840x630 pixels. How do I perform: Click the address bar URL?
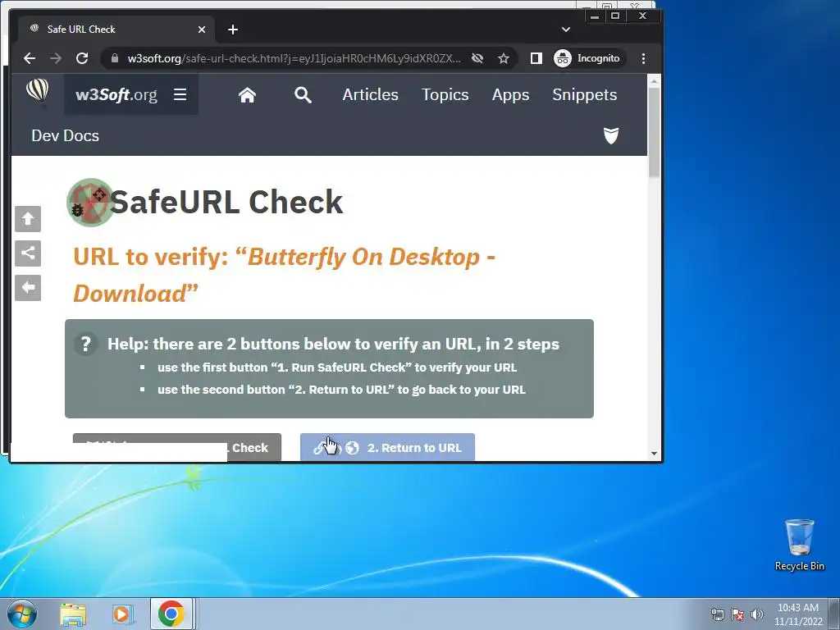[x=294, y=58]
